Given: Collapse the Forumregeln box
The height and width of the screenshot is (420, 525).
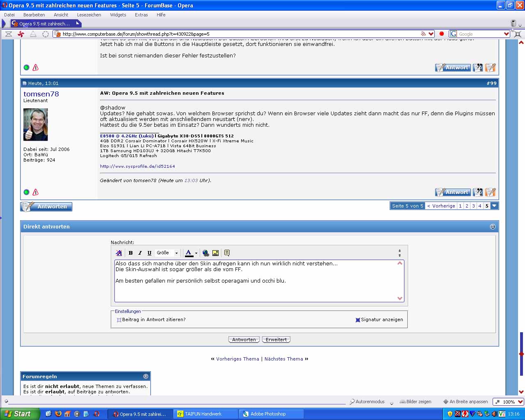Looking at the screenshot, I should click(146, 376).
